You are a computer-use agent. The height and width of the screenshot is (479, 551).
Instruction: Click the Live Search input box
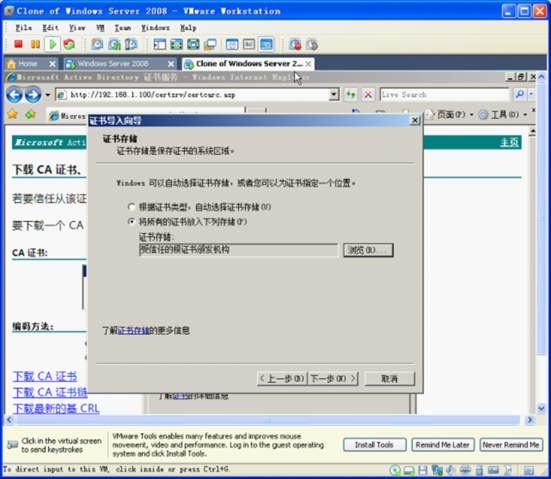pos(445,95)
